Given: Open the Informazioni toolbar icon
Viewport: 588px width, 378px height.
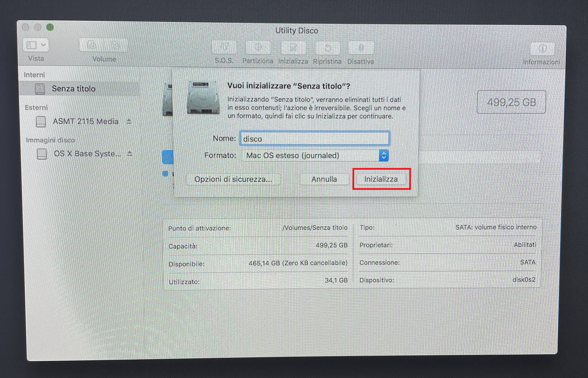Looking at the screenshot, I should [542, 49].
